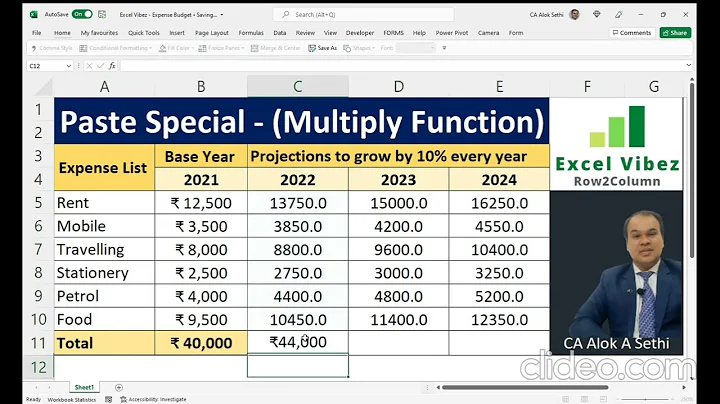Image resolution: width=720 pixels, height=404 pixels.
Task: Click the diamond premium icon
Action: (x=596, y=15)
